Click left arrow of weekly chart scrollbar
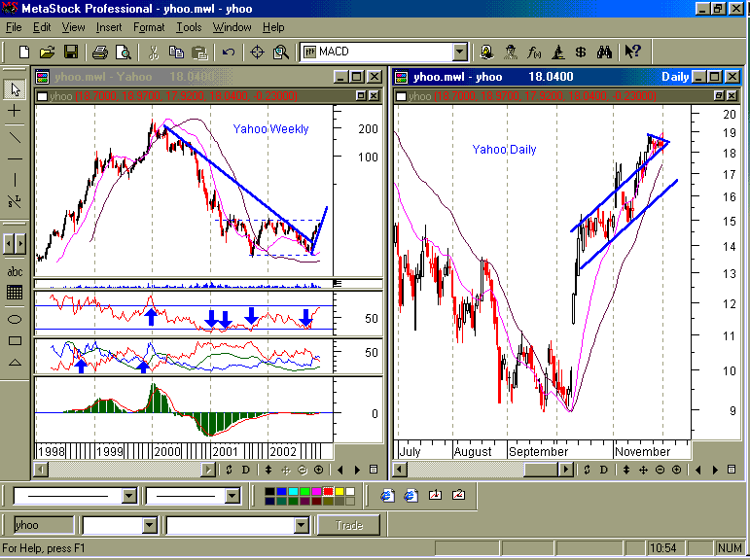 [x=42, y=471]
